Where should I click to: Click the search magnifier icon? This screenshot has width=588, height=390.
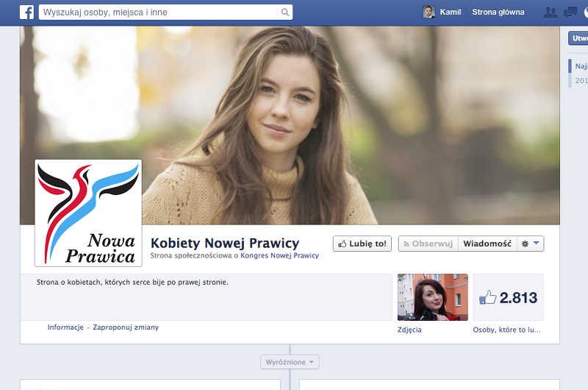pos(284,12)
